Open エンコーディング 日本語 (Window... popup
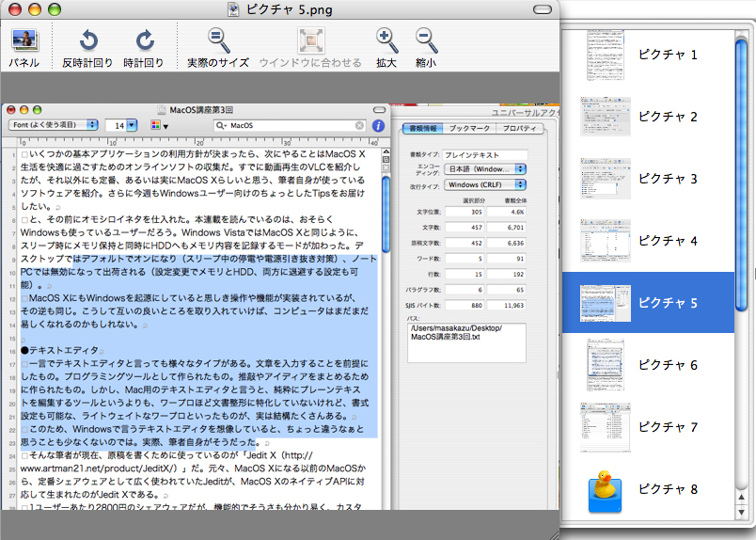 [485, 169]
